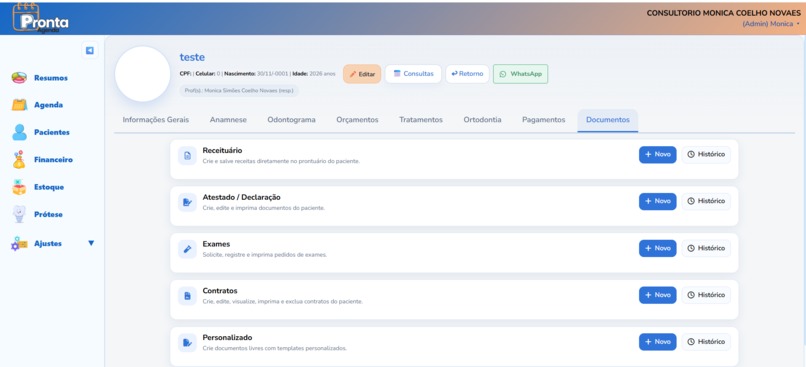Open Financeiro via the money bag icon

point(19,159)
